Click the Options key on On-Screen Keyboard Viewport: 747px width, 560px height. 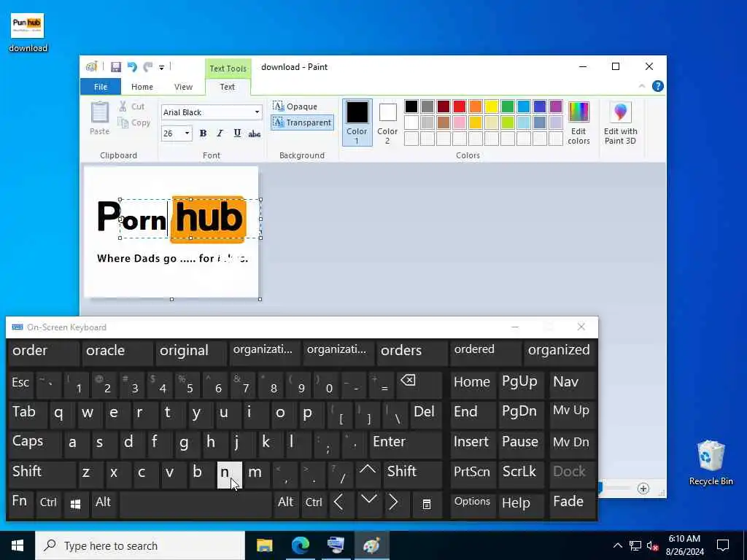pyautogui.click(x=473, y=504)
